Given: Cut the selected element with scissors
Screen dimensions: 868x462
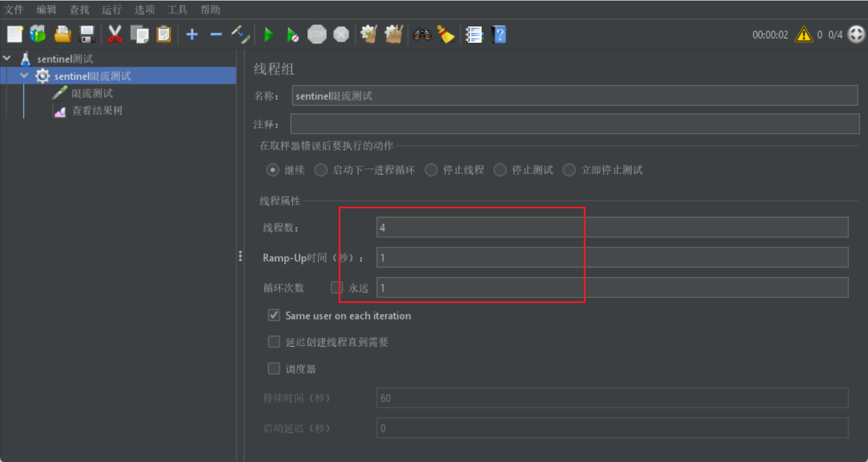Looking at the screenshot, I should pos(115,34).
